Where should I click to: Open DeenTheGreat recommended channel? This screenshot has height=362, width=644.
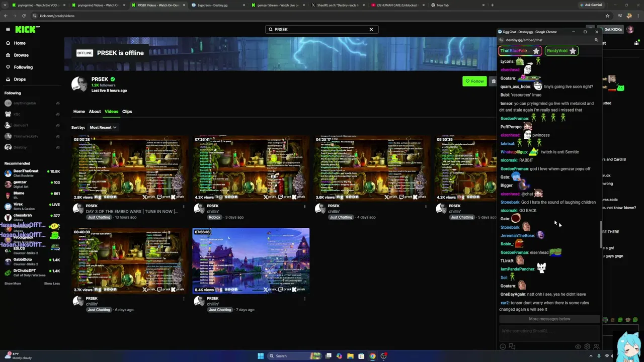[31, 173]
